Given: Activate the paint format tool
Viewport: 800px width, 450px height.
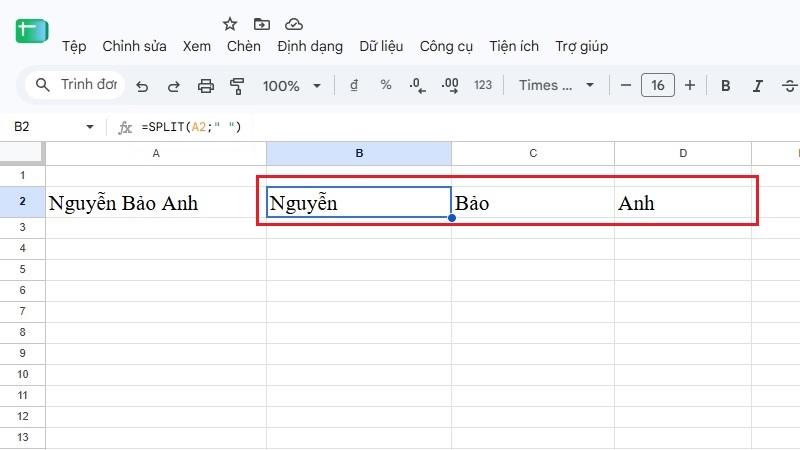Looking at the screenshot, I should pos(237,86).
